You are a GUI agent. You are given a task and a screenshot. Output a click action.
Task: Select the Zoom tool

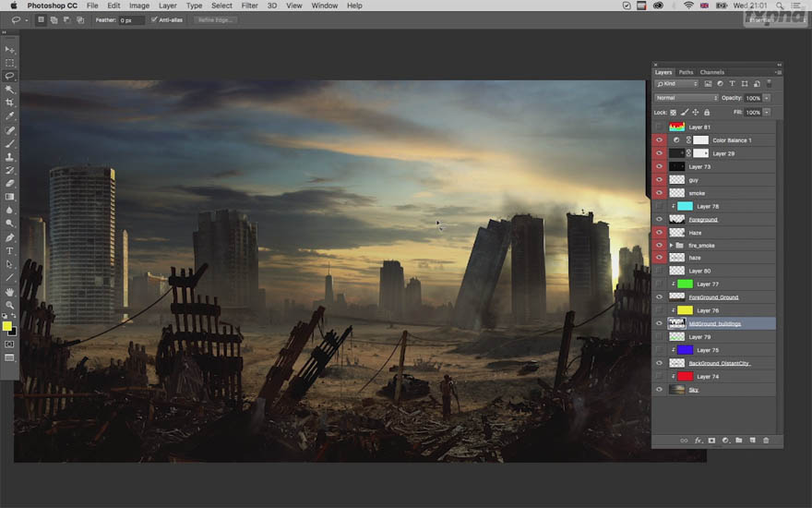[9, 305]
